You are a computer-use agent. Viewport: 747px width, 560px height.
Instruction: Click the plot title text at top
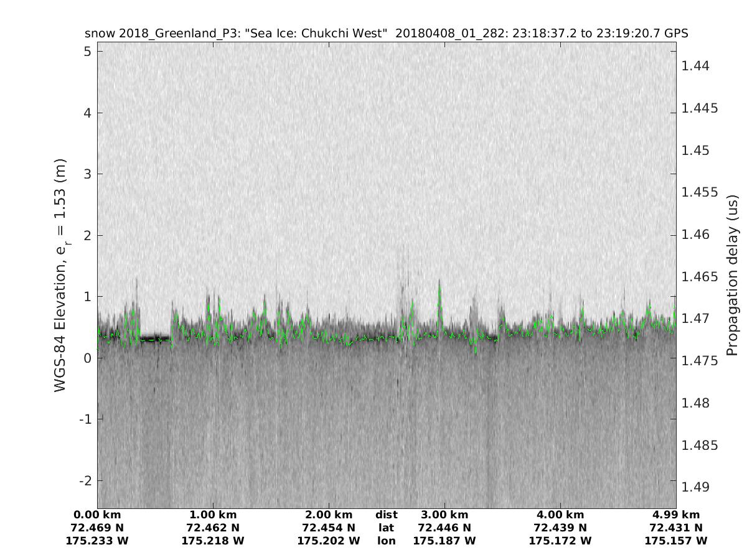[x=386, y=33]
